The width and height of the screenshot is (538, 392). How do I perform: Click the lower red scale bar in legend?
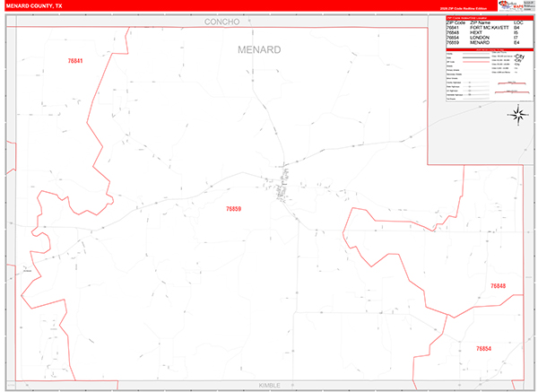click(512, 91)
